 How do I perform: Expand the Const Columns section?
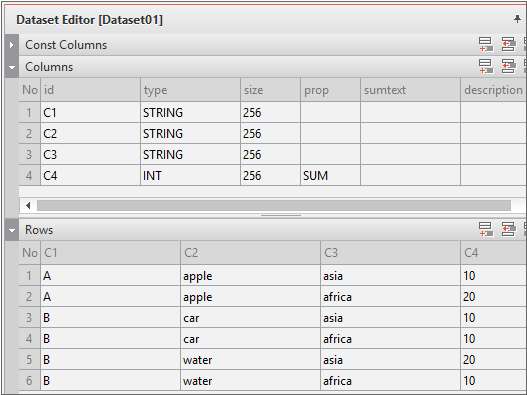[x=12, y=45]
